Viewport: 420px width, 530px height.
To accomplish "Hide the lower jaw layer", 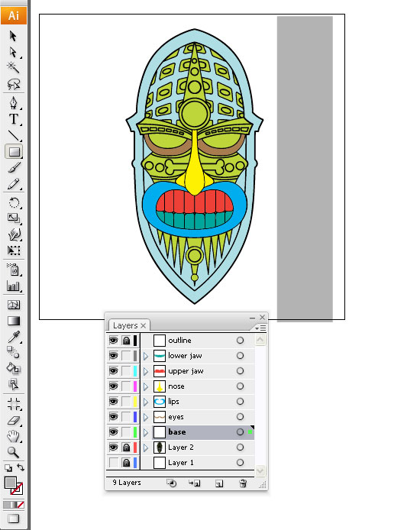I will pos(113,356).
